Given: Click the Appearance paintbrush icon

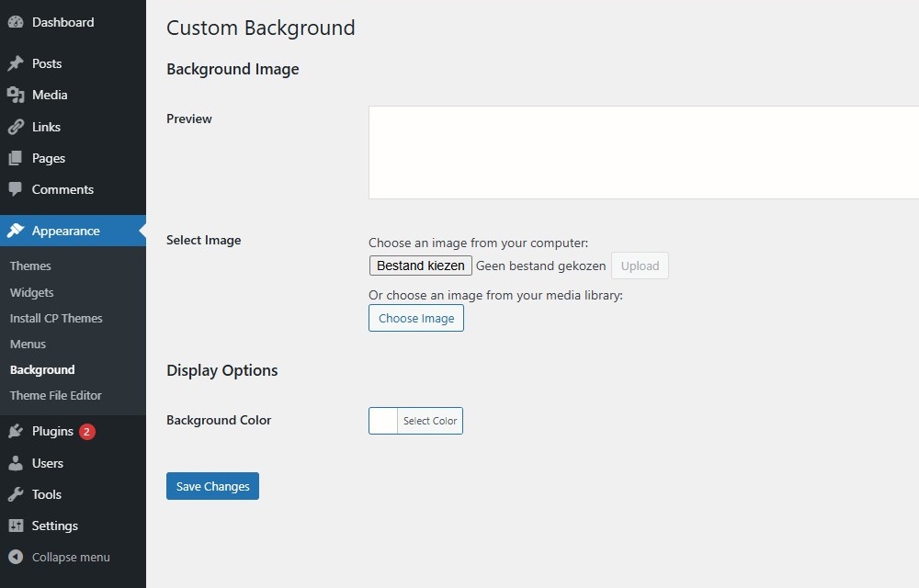Looking at the screenshot, I should (16, 231).
